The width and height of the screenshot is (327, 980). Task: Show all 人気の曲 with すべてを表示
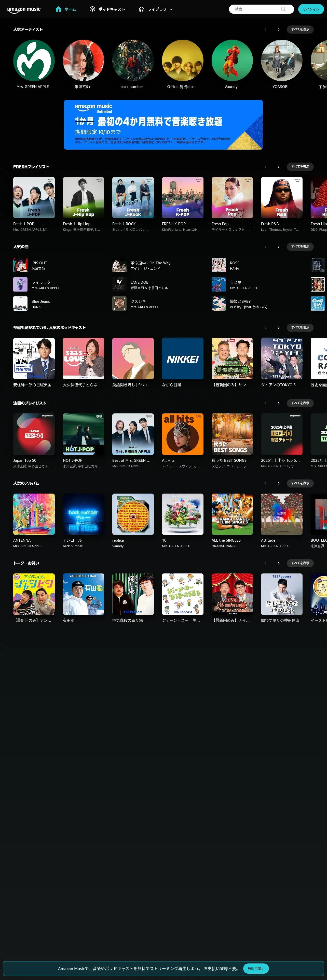[x=300, y=247]
